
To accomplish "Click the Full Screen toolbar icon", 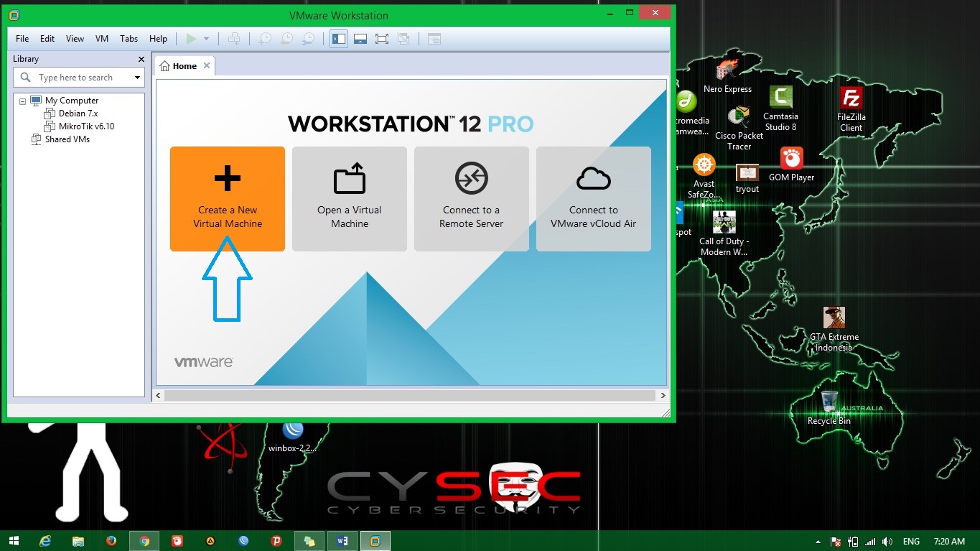I will pos(382,39).
